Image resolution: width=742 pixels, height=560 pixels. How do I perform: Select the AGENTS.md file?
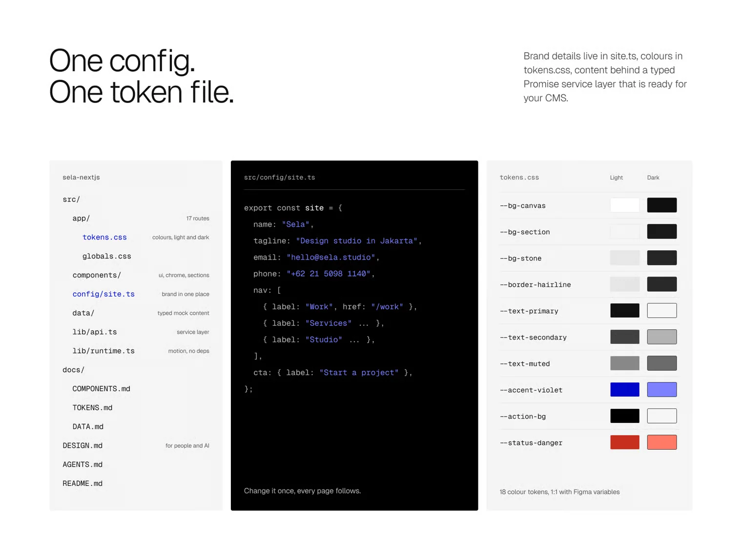[82, 465]
